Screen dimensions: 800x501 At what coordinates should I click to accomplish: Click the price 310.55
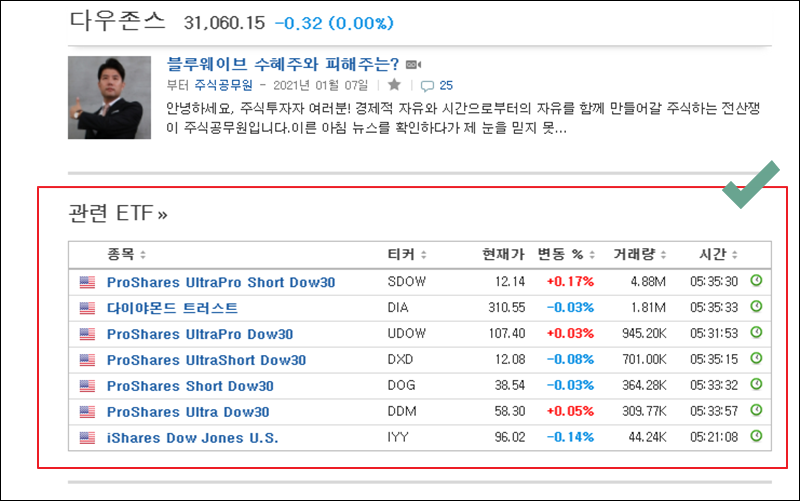(506, 308)
